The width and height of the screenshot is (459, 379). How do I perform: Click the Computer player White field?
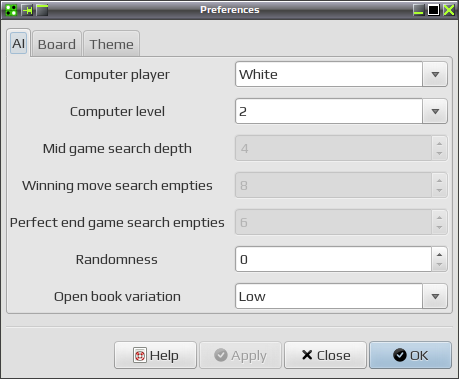coord(329,74)
